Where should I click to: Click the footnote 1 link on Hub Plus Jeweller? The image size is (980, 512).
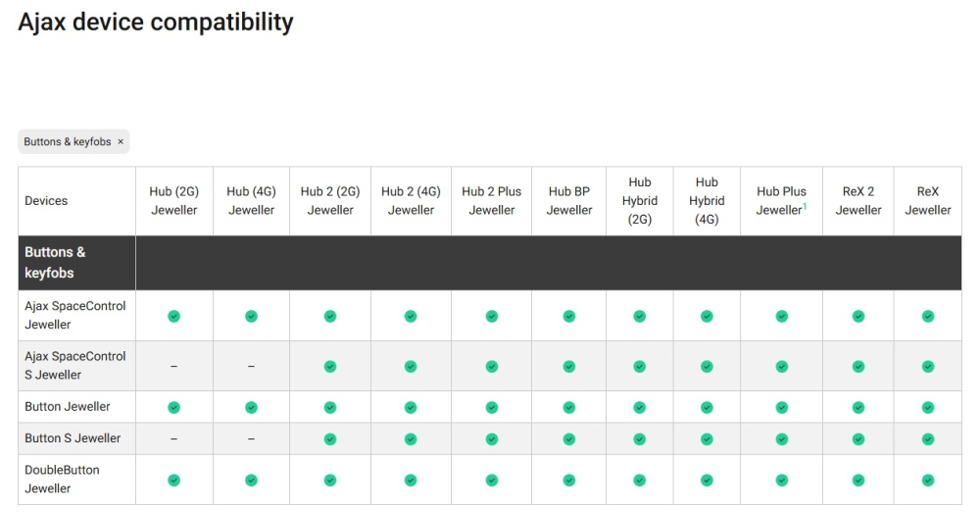coord(805,206)
